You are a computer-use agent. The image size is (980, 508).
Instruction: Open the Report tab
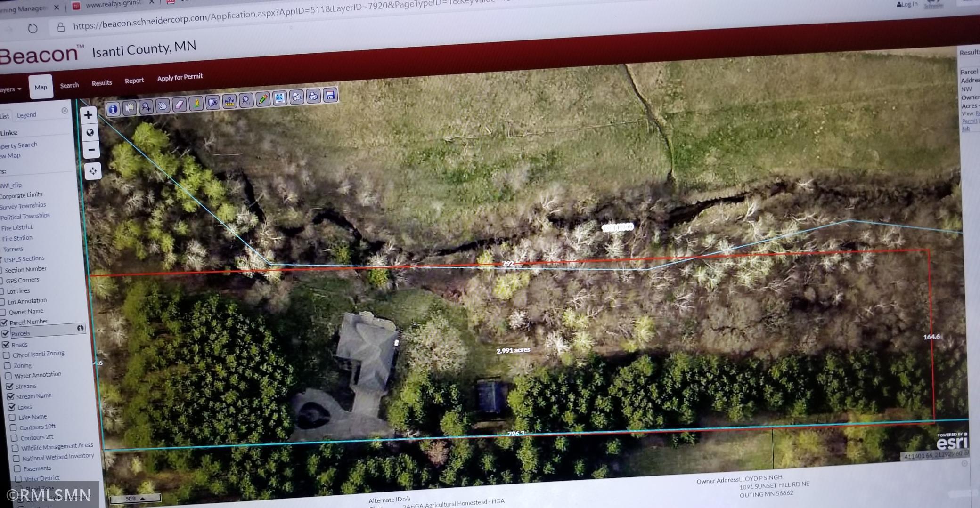point(134,81)
